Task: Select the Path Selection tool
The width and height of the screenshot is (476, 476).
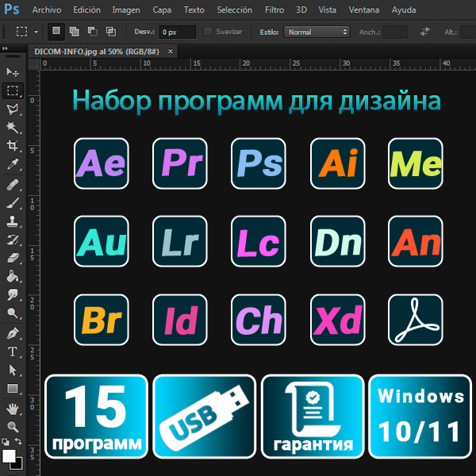Action: click(13, 370)
